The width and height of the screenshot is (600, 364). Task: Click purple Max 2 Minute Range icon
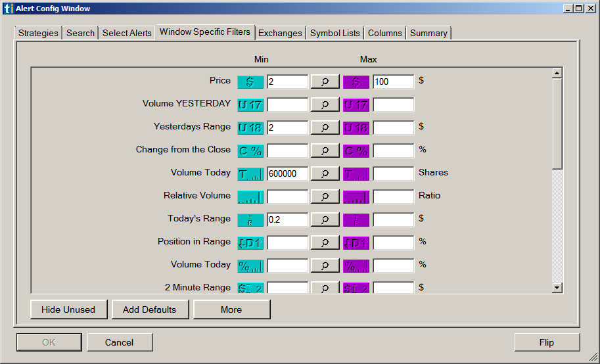(356, 288)
